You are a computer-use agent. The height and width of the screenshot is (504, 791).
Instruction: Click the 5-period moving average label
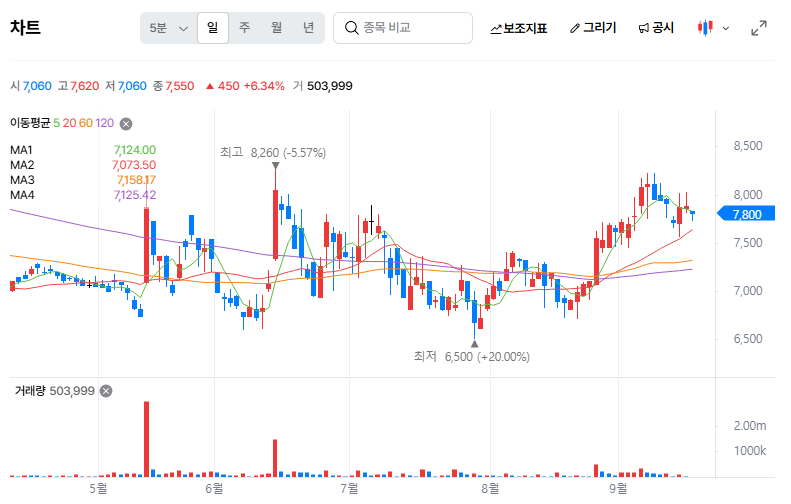point(56,123)
